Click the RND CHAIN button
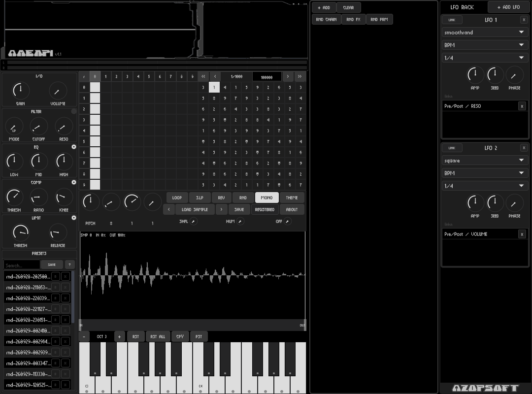The width and height of the screenshot is (532, 394). [327, 19]
